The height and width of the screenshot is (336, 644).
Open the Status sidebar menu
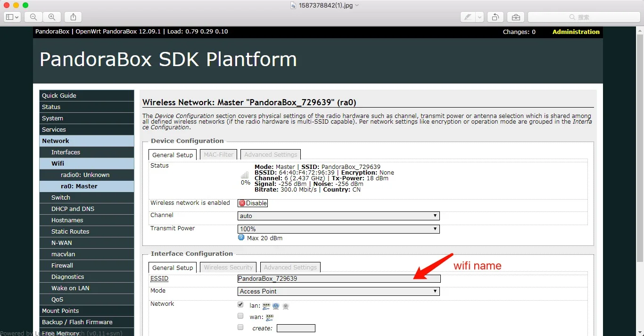coord(87,107)
